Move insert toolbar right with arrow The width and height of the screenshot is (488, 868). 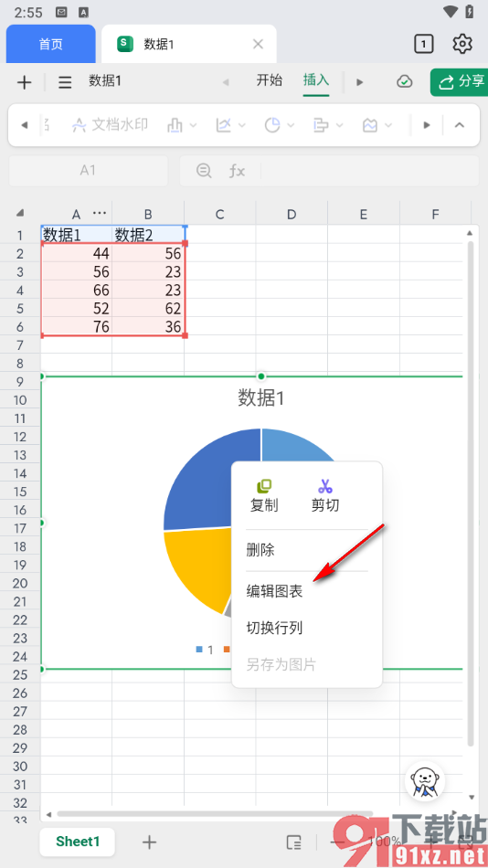point(427,126)
